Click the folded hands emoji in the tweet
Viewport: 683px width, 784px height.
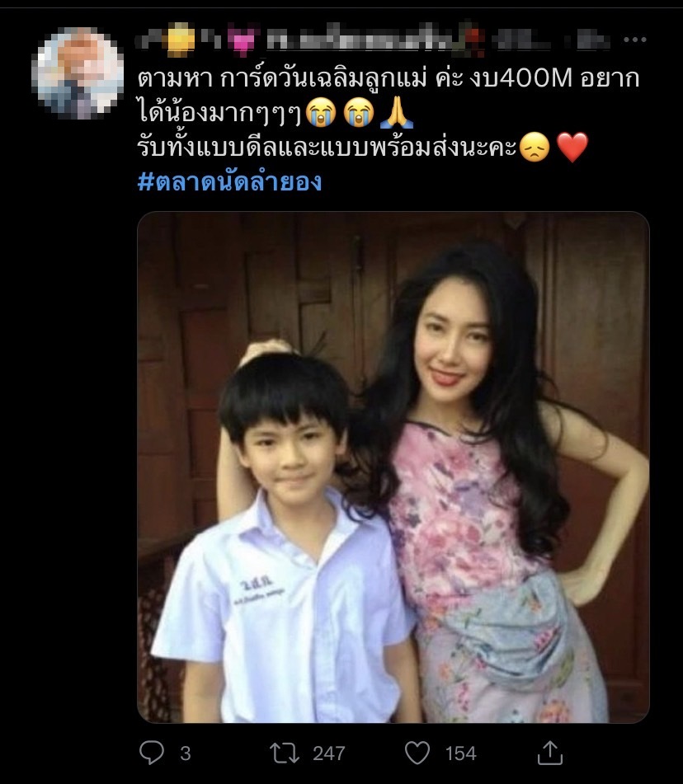[x=396, y=113]
